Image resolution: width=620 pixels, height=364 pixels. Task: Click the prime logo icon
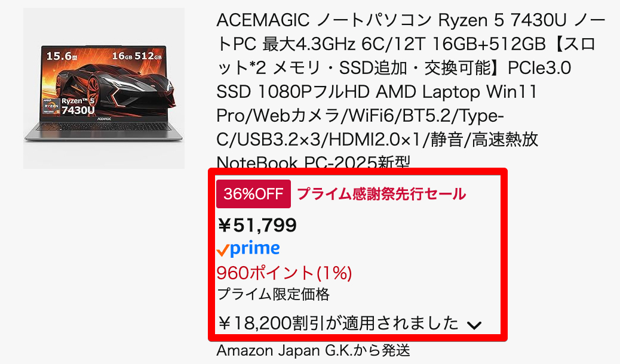tap(248, 249)
